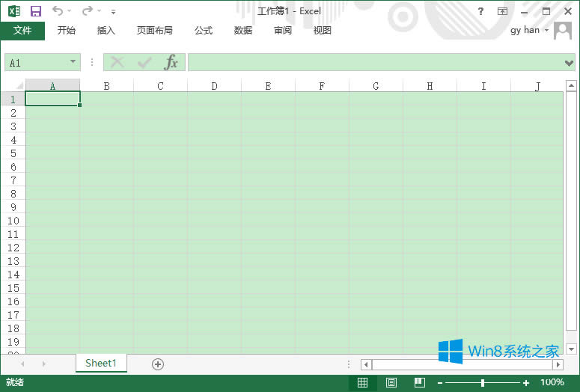This screenshot has height=392, width=580.
Task: Open Customize Quick Access Toolbar dropdown
Action: pyautogui.click(x=113, y=12)
